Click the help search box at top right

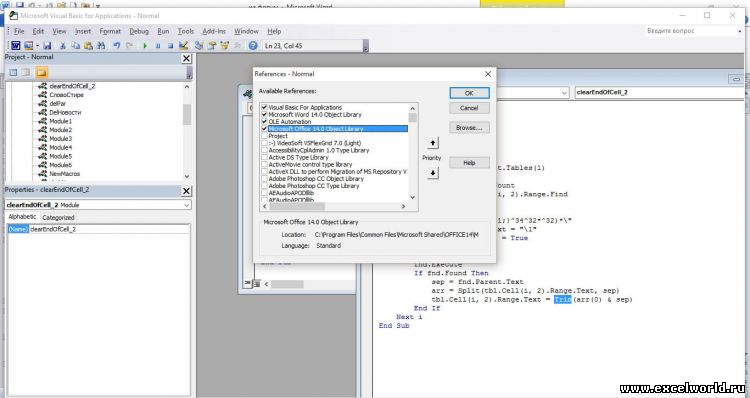[691, 31]
